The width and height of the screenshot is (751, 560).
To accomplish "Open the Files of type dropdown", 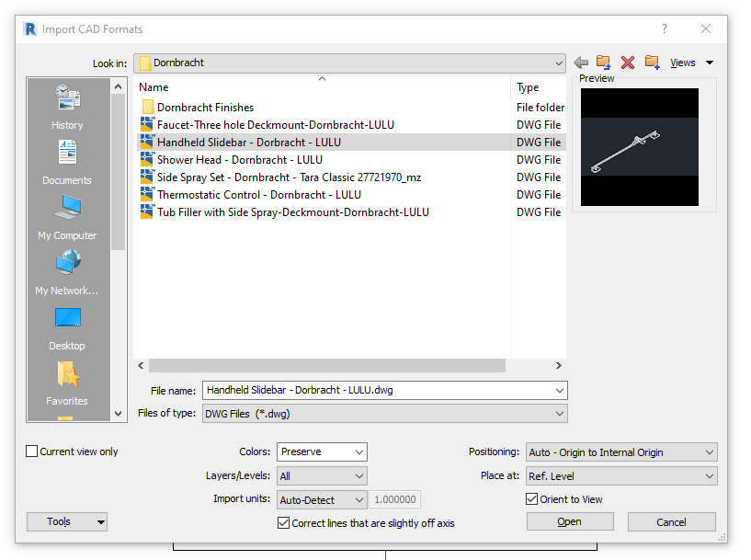I will [x=384, y=414].
